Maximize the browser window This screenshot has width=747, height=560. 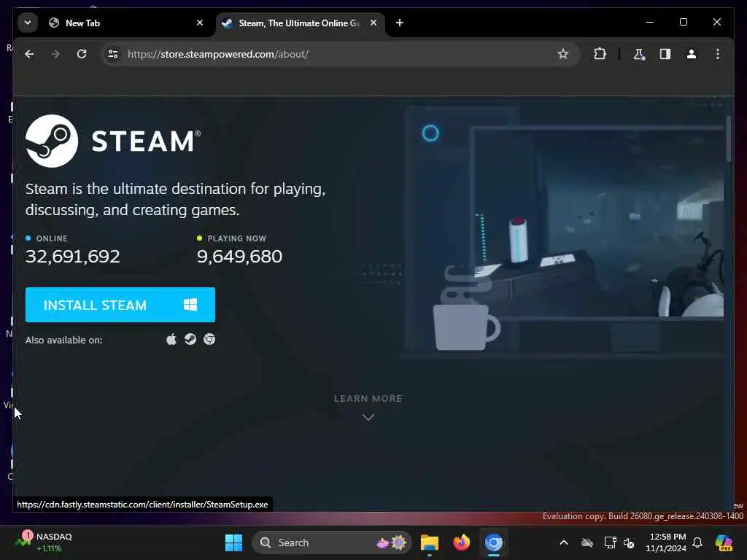pyautogui.click(x=683, y=22)
